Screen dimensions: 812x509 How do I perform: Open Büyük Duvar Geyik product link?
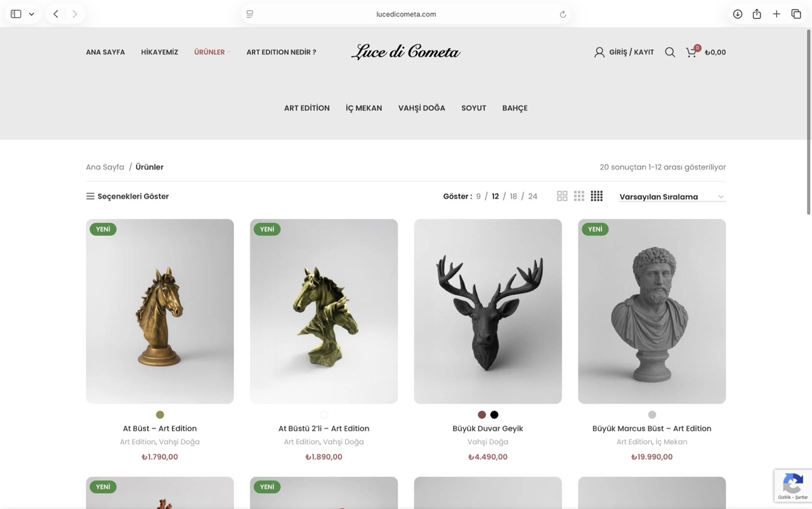(488, 428)
